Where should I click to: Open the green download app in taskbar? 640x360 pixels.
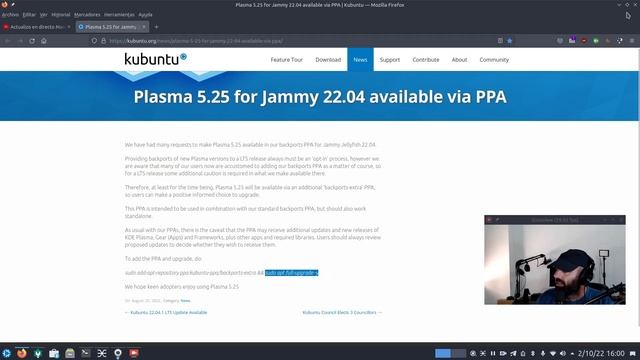pyautogui.click(x=38, y=353)
